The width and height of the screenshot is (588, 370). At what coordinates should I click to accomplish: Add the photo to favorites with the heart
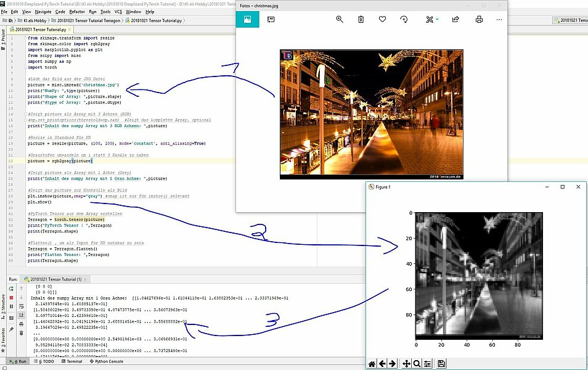(382, 19)
